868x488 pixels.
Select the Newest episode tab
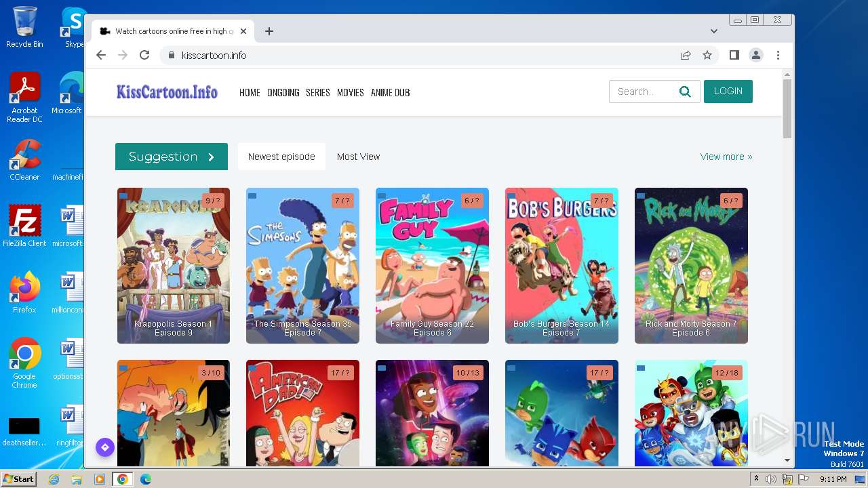(x=281, y=157)
